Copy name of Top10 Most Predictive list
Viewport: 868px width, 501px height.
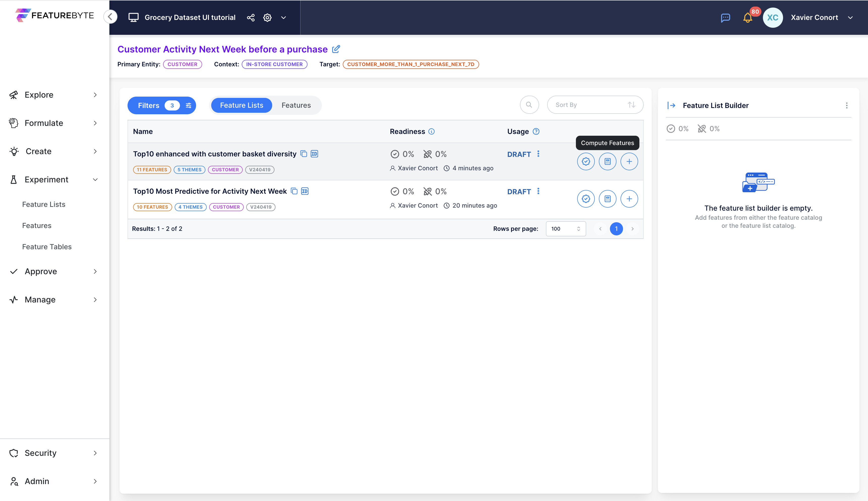[294, 191]
